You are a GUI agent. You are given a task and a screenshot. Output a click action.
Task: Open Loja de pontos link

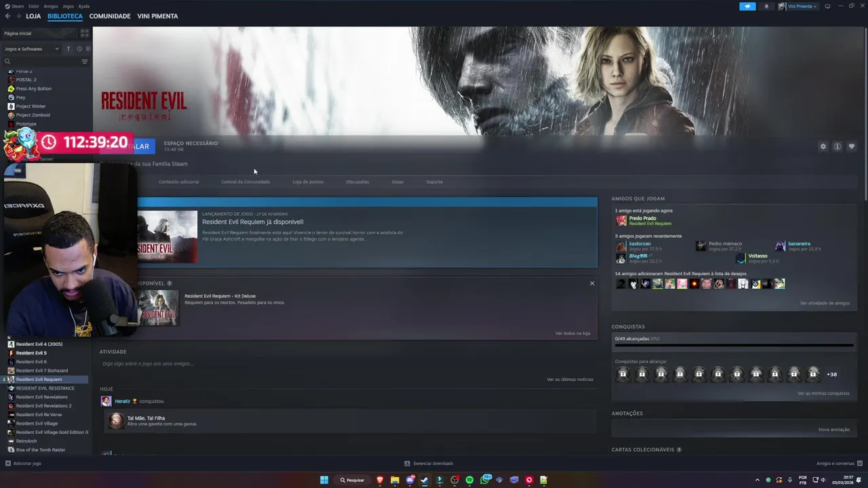308,182
